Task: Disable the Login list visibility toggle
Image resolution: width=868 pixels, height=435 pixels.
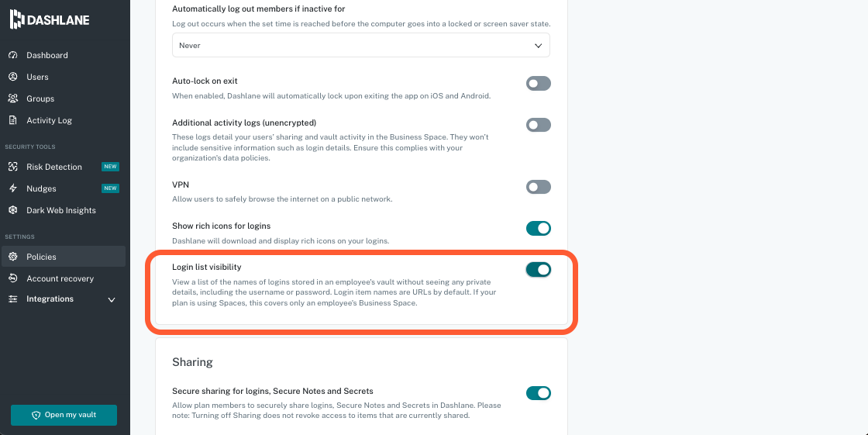Action: click(x=538, y=270)
